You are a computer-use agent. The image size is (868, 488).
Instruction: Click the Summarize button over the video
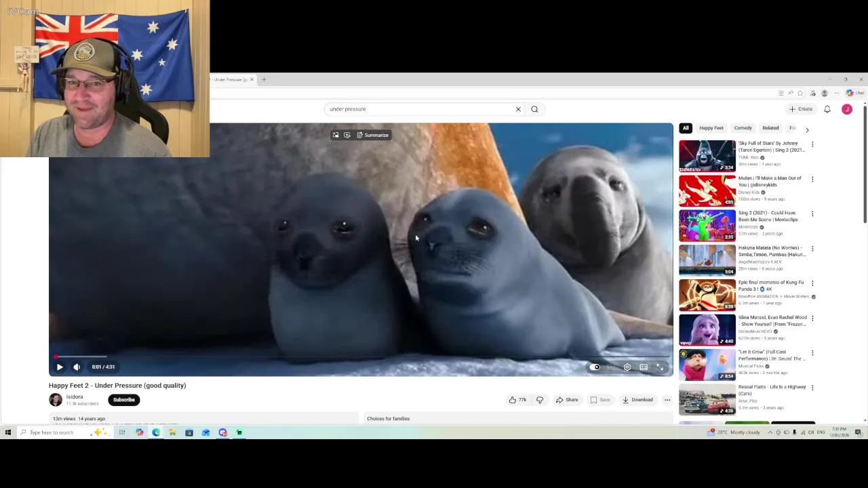click(373, 135)
